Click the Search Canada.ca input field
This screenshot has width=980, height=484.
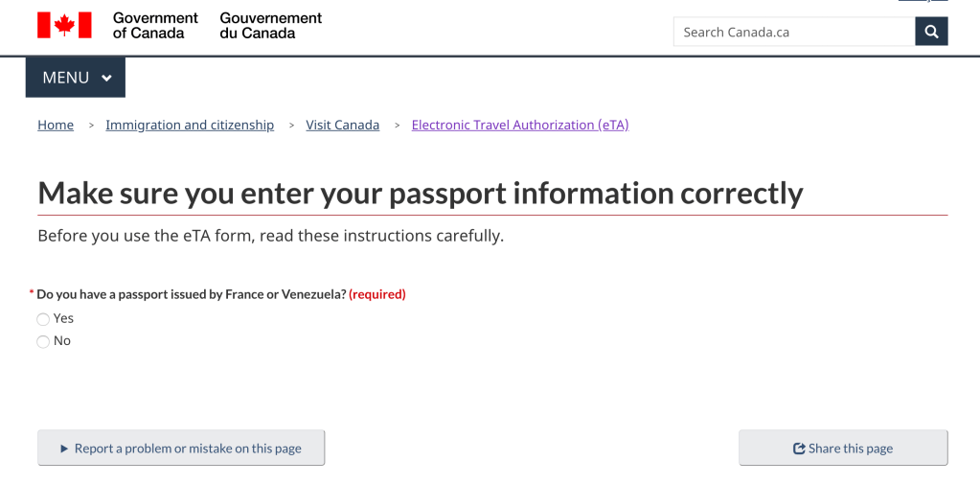794,32
